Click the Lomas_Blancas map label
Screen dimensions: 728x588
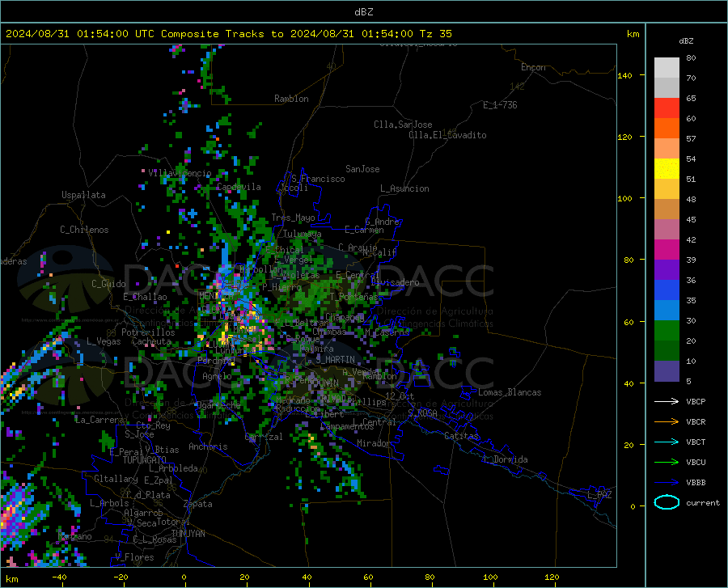click(x=510, y=392)
